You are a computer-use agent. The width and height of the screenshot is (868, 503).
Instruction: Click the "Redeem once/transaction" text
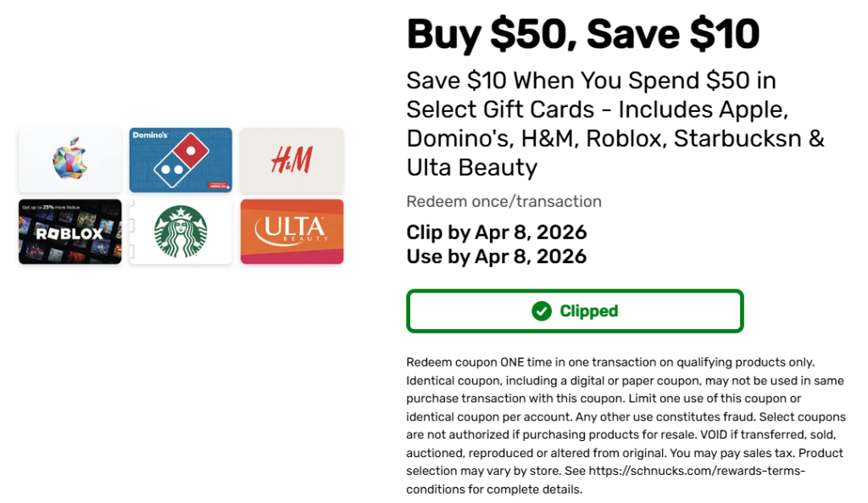504,202
